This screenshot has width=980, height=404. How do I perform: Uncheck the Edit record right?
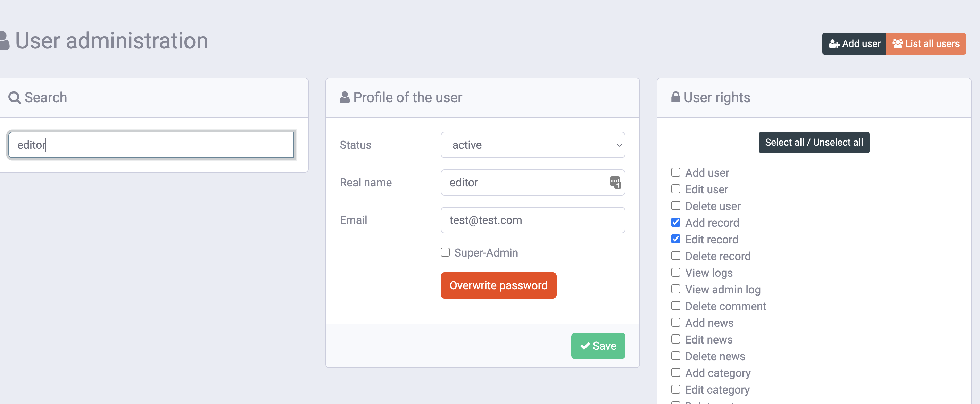(675, 239)
